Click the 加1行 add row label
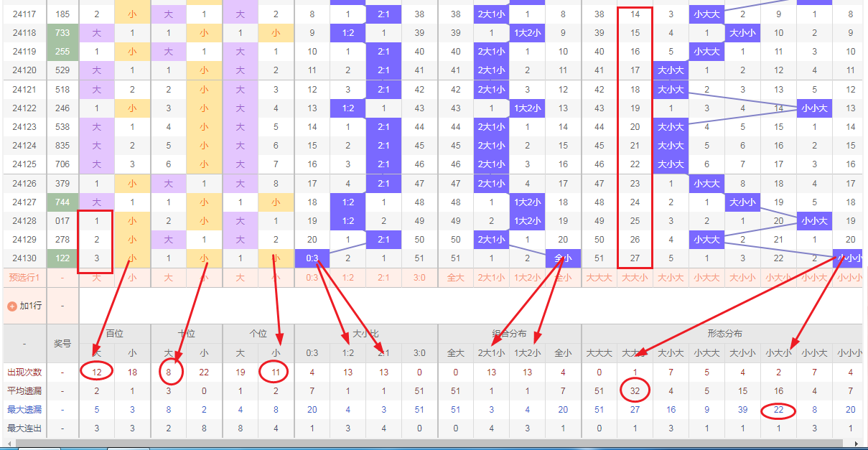This screenshot has height=450, width=868. [x=30, y=306]
